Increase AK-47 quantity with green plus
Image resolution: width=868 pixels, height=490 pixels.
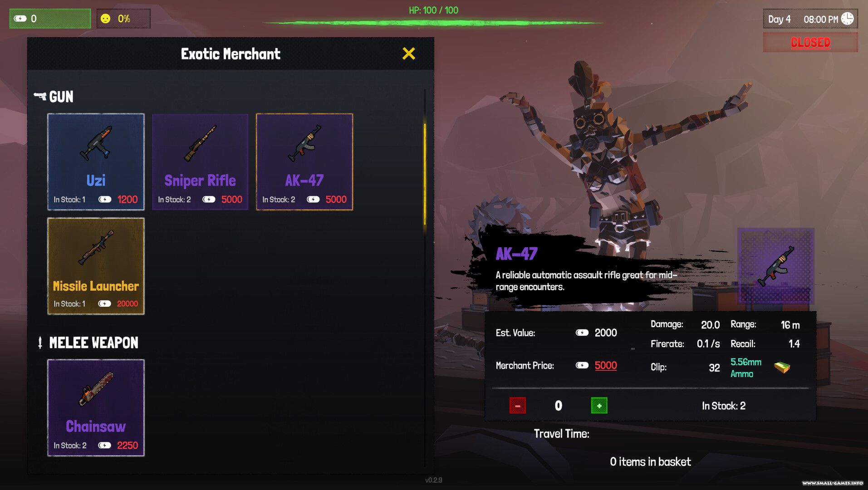(x=599, y=406)
